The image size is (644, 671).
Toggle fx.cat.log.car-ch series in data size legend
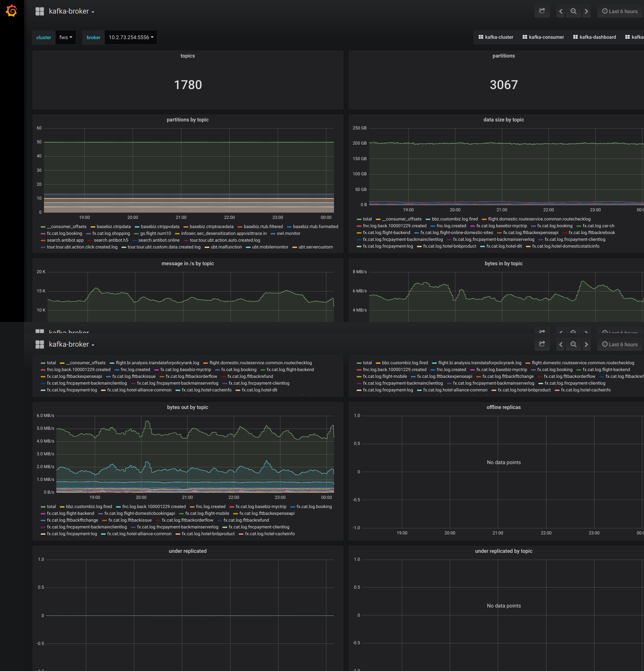point(598,226)
